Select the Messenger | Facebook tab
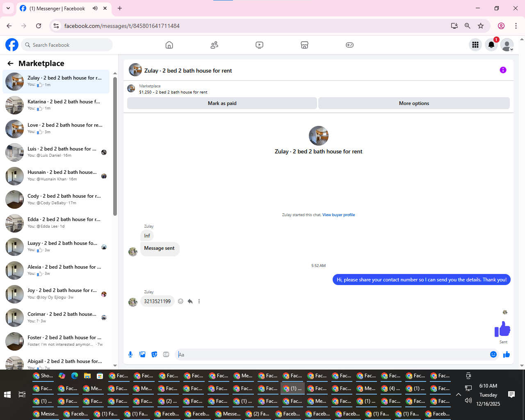 pyautogui.click(x=57, y=8)
